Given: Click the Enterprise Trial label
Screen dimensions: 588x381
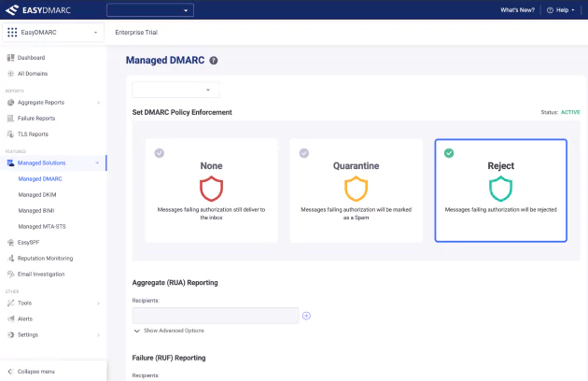Looking at the screenshot, I should click(136, 33).
